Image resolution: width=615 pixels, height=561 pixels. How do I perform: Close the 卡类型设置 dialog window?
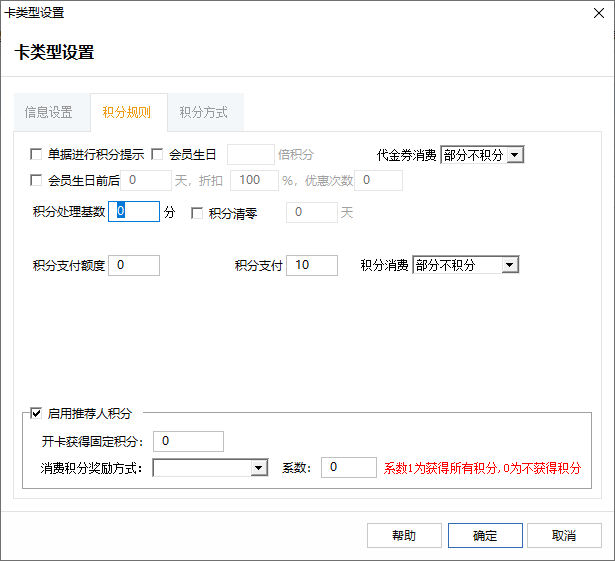599,13
